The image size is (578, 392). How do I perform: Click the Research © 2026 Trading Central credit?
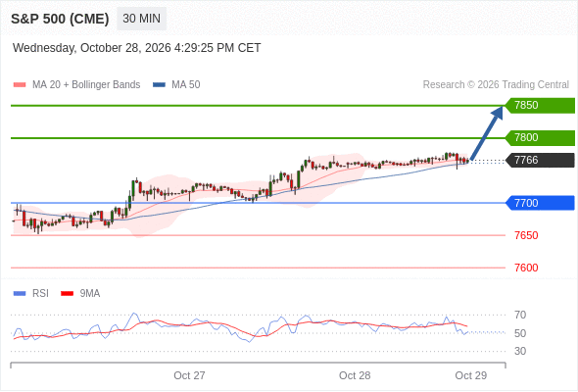coord(496,84)
